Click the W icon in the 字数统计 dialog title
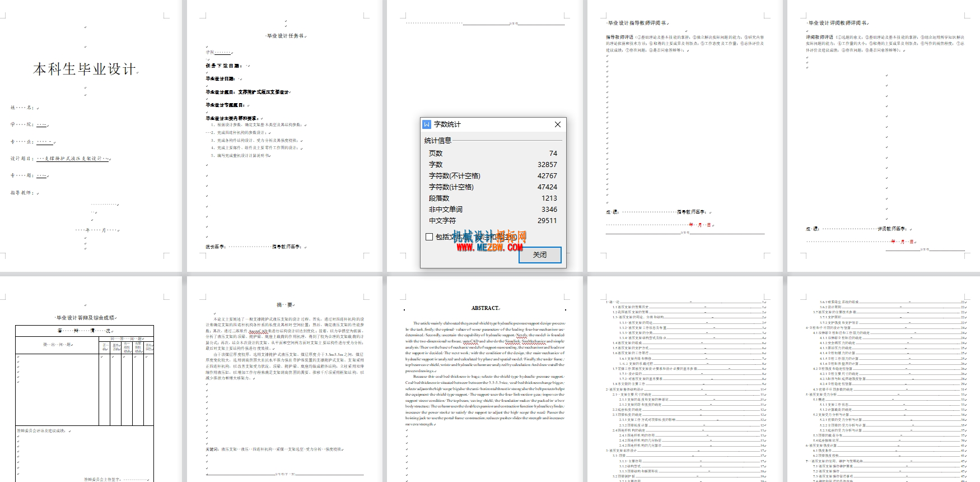This screenshot has height=482, width=980. pos(427,124)
